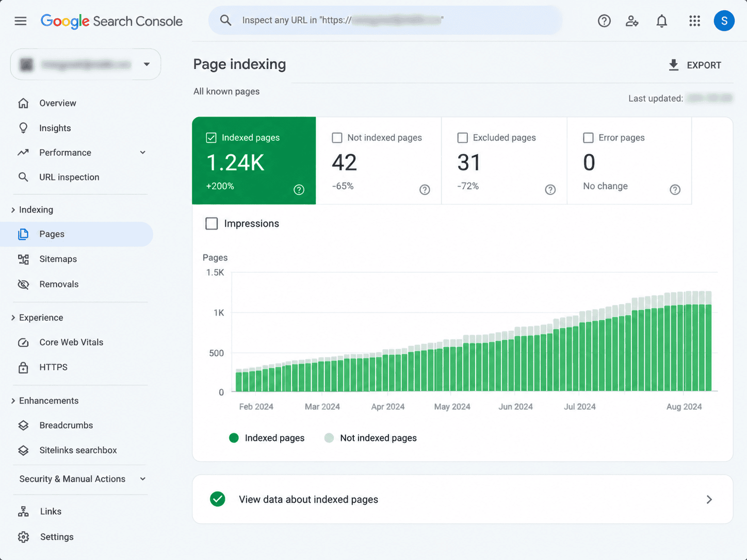
Task: Click the export download icon
Action: [673, 65]
